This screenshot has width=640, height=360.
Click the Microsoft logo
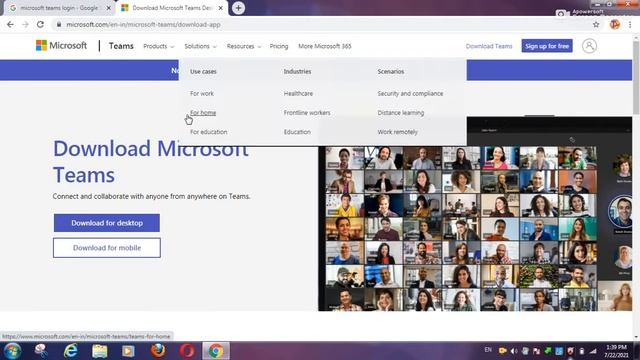pyautogui.click(x=61, y=45)
